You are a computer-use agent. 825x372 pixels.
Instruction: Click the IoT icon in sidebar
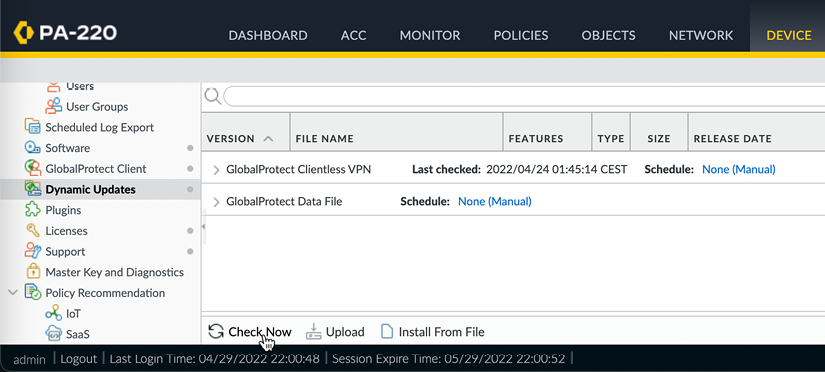tap(54, 314)
